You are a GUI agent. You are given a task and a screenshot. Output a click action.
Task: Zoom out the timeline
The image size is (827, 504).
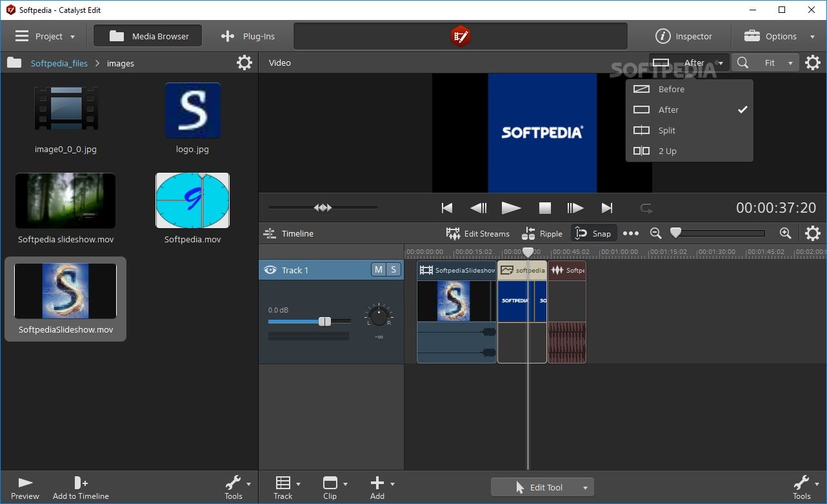[x=655, y=233]
